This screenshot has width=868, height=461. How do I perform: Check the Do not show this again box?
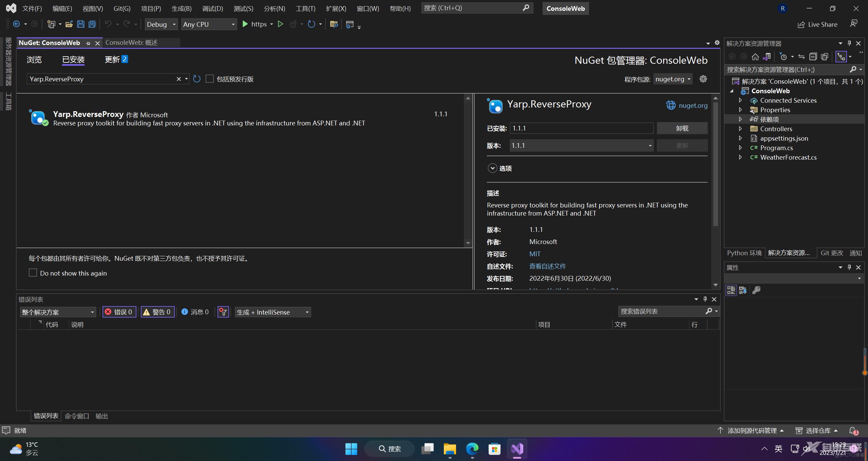coord(33,273)
